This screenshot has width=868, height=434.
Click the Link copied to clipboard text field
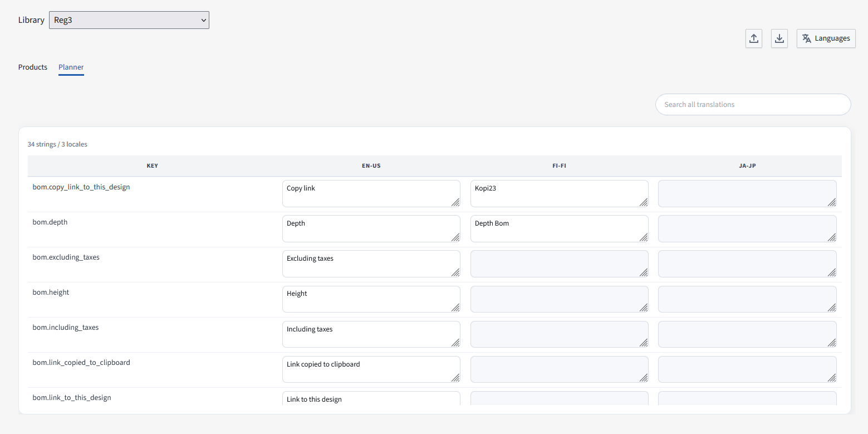pyautogui.click(x=371, y=369)
